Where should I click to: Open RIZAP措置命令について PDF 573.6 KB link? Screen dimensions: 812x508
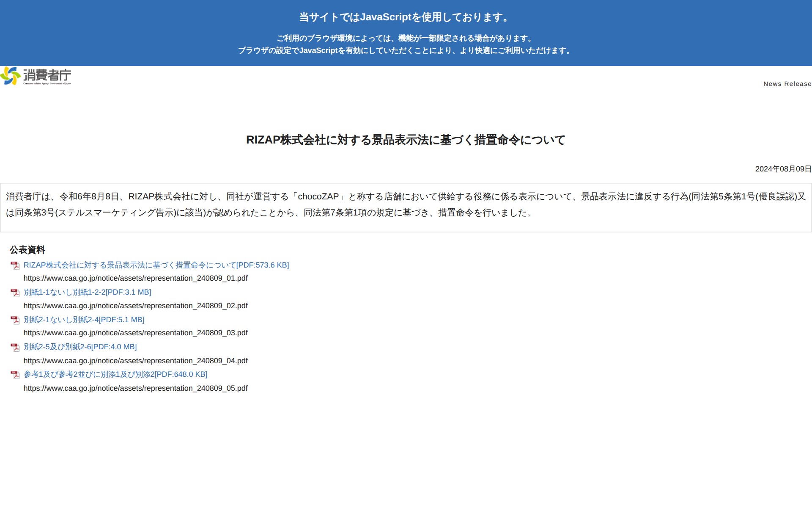(x=156, y=265)
